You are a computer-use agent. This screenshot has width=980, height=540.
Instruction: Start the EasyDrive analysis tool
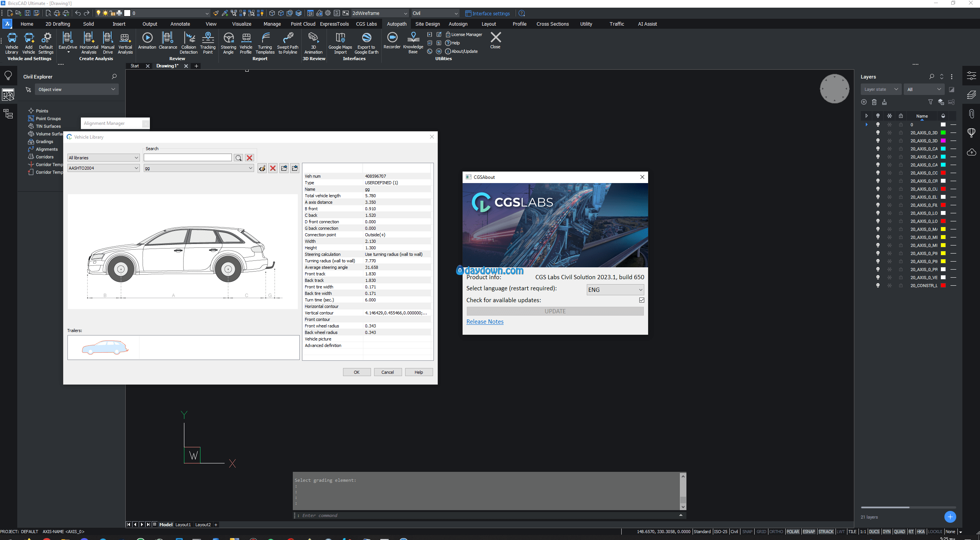click(67, 43)
